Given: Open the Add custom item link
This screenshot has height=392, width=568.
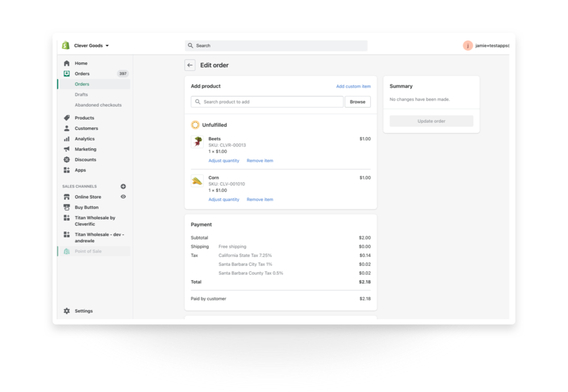Looking at the screenshot, I should click(353, 86).
